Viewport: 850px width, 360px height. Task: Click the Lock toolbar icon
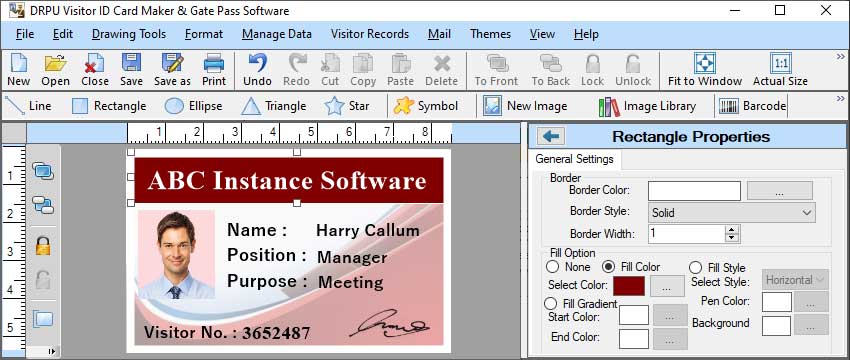point(592,63)
